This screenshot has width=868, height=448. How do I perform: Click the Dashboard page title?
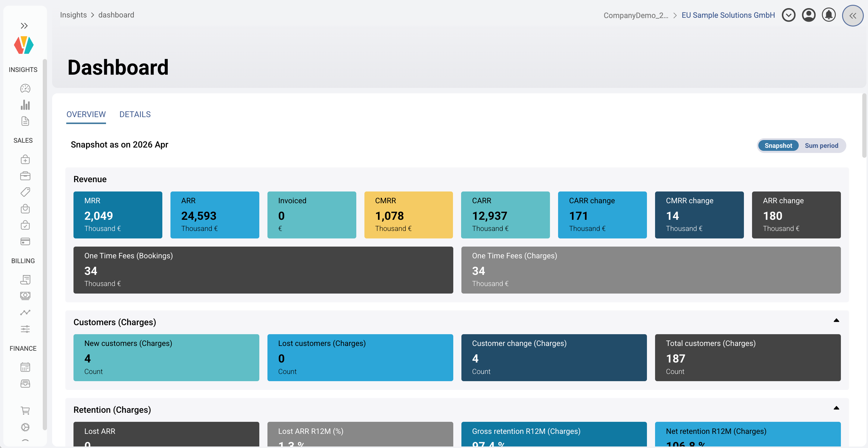tap(118, 67)
